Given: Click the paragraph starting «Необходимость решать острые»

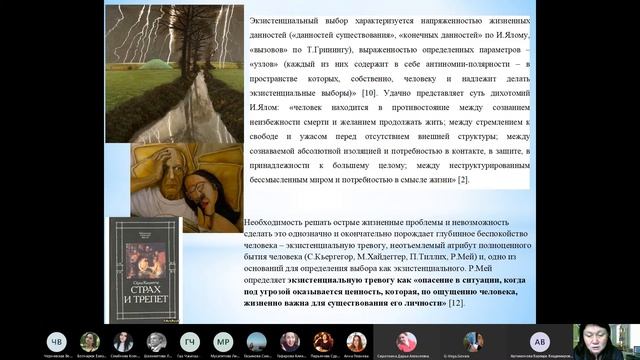Looking at the screenshot, I should (x=387, y=263).
